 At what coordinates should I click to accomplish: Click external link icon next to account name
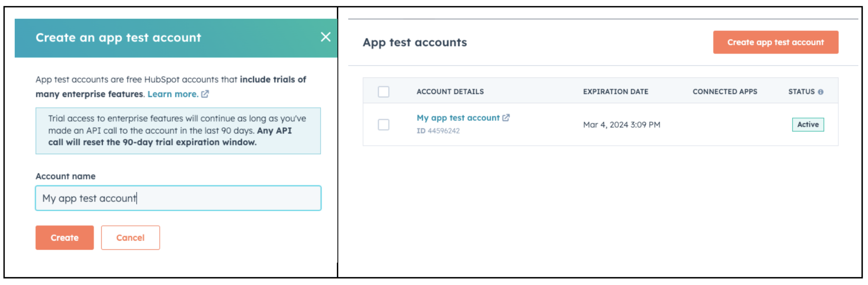tap(506, 118)
